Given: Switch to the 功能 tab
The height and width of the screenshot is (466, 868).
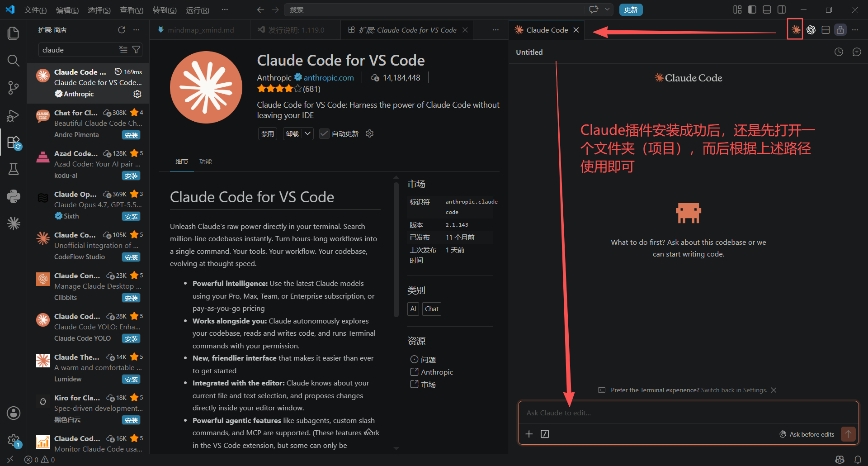Looking at the screenshot, I should pyautogui.click(x=206, y=162).
